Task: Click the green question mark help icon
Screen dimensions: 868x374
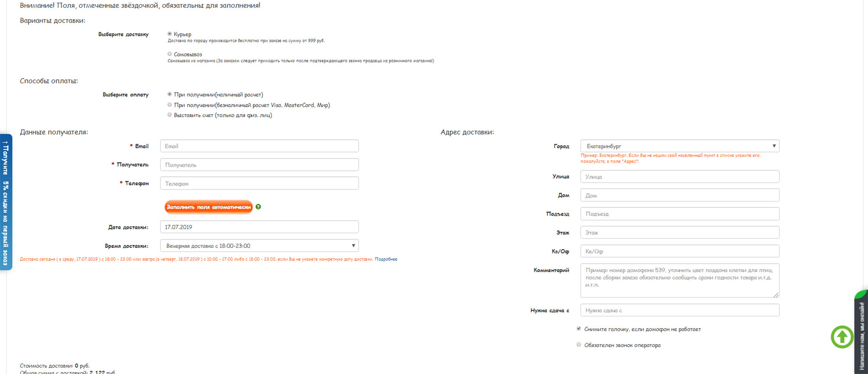Action: (x=258, y=207)
